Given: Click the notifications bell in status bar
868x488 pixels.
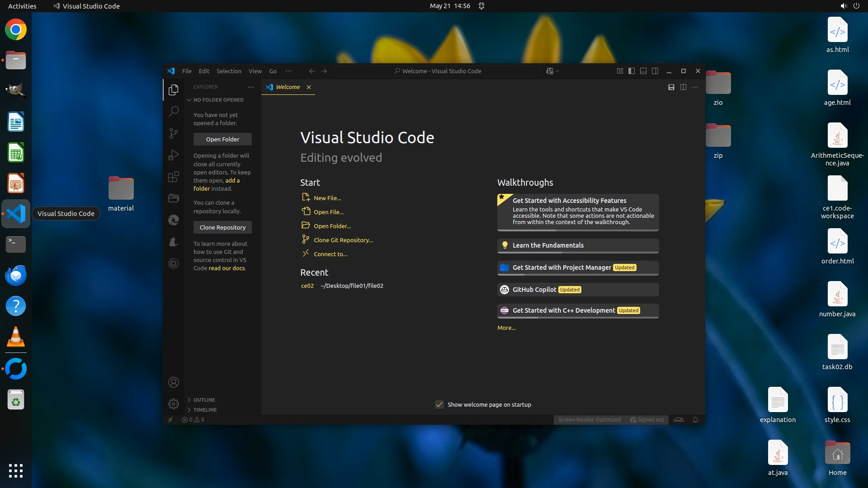Looking at the screenshot, I should (x=695, y=419).
